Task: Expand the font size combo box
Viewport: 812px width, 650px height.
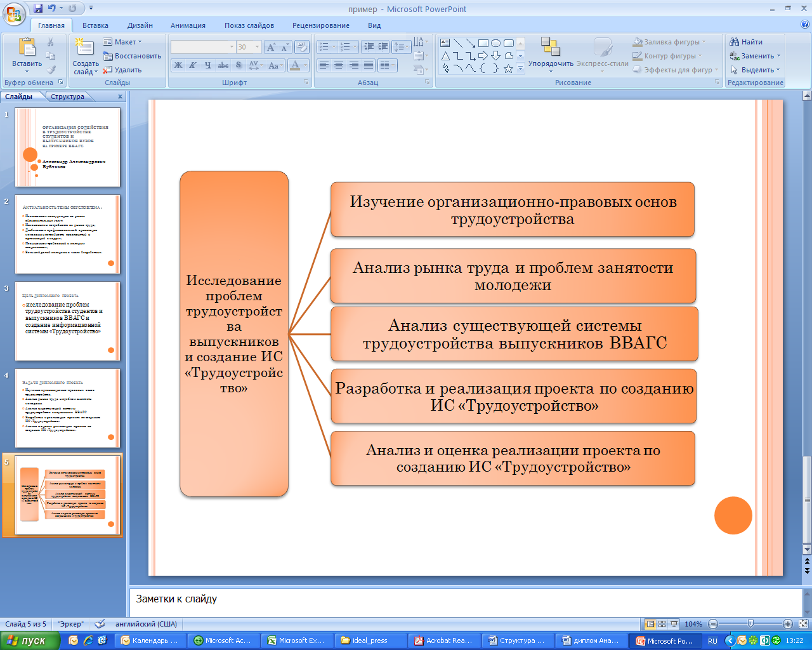Action: (x=257, y=47)
